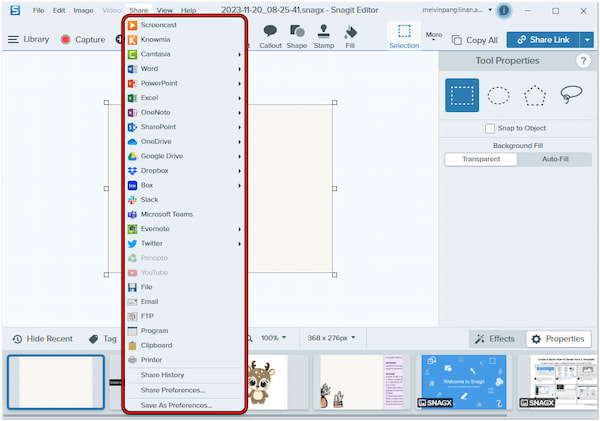Expand the Google Drive submenu
This screenshot has width=600, height=421.
pos(185,156)
